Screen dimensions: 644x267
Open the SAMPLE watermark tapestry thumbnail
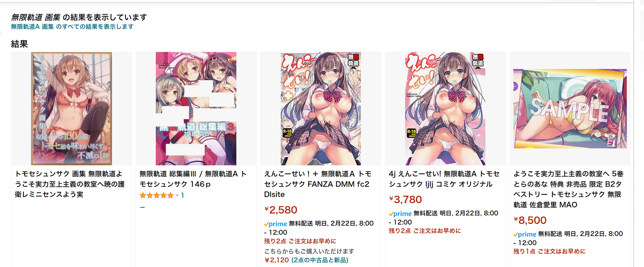tap(570, 108)
